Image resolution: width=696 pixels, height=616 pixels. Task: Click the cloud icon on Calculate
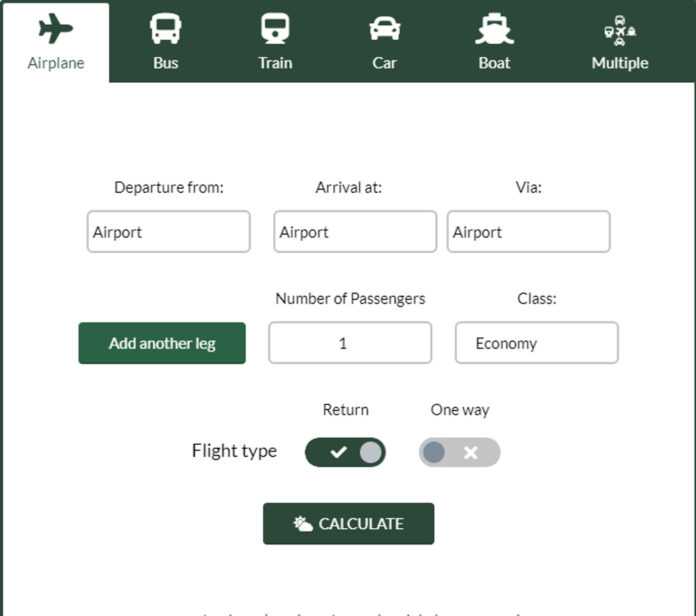303,524
